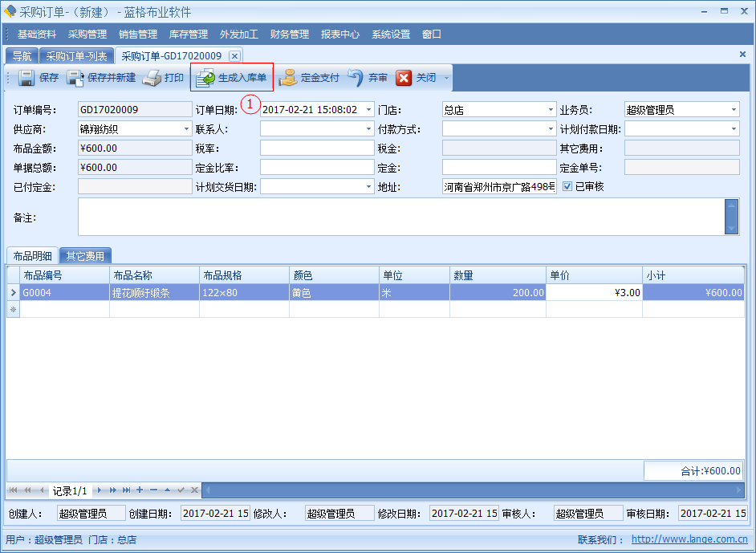
Task: Click 保存并新建 (Save and New) icon
Action: tap(75, 78)
